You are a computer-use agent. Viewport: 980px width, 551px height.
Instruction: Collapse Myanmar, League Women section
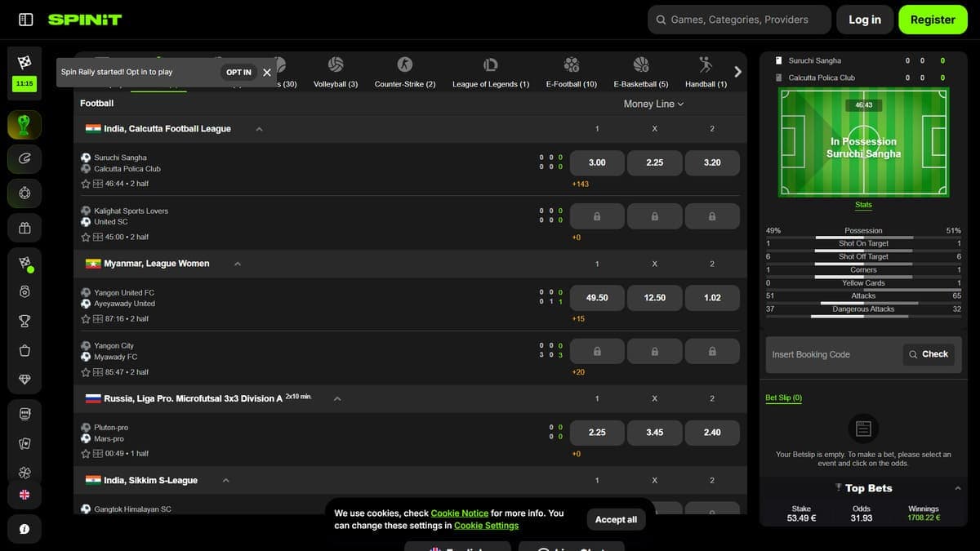238,264
